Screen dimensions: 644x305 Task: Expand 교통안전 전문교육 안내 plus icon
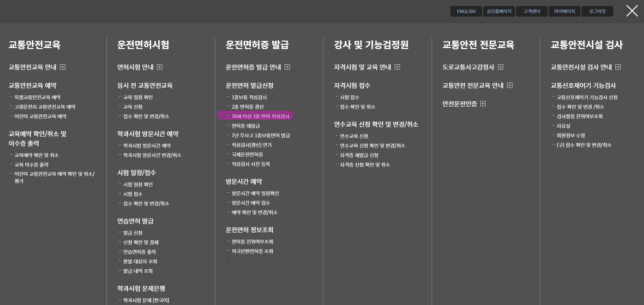click(x=510, y=85)
